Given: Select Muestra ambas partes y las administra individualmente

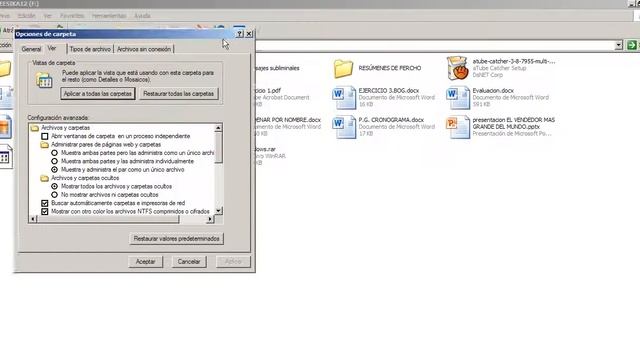Looking at the screenshot, I should (x=54, y=162).
